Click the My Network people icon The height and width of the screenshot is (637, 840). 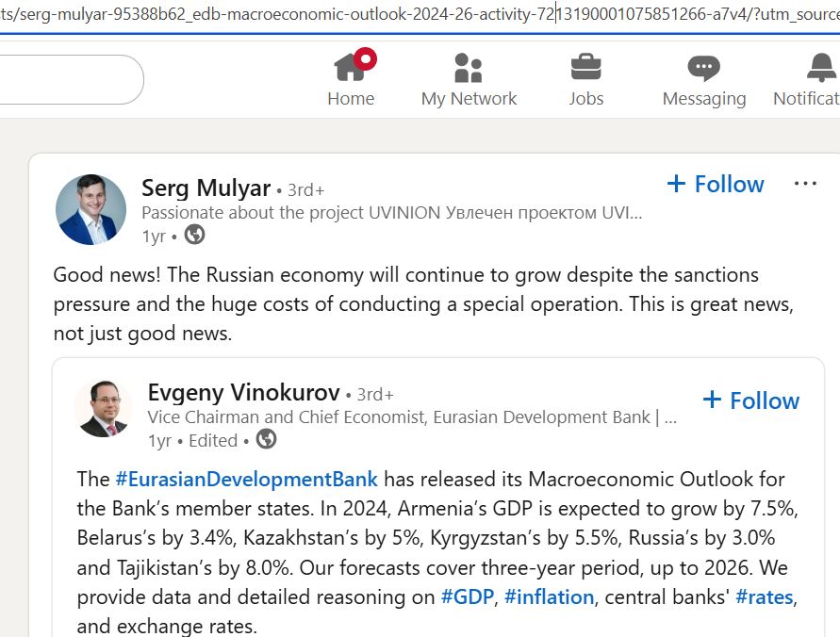(x=469, y=66)
